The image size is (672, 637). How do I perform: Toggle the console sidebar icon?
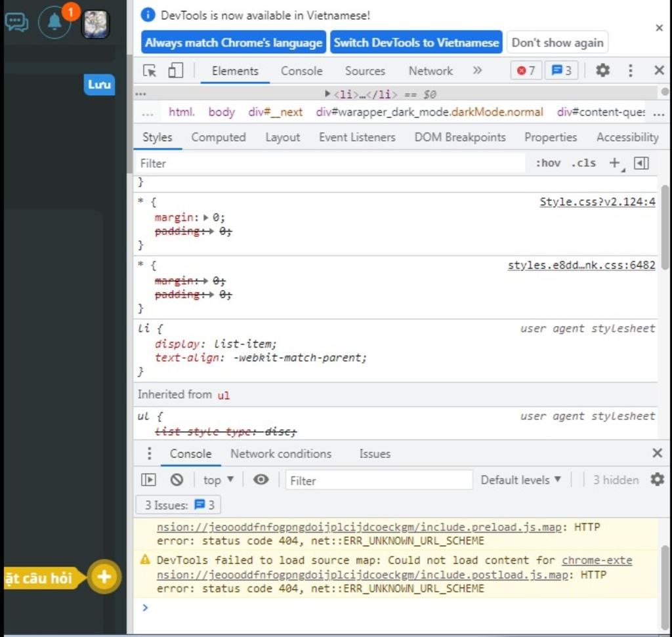(x=148, y=480)
